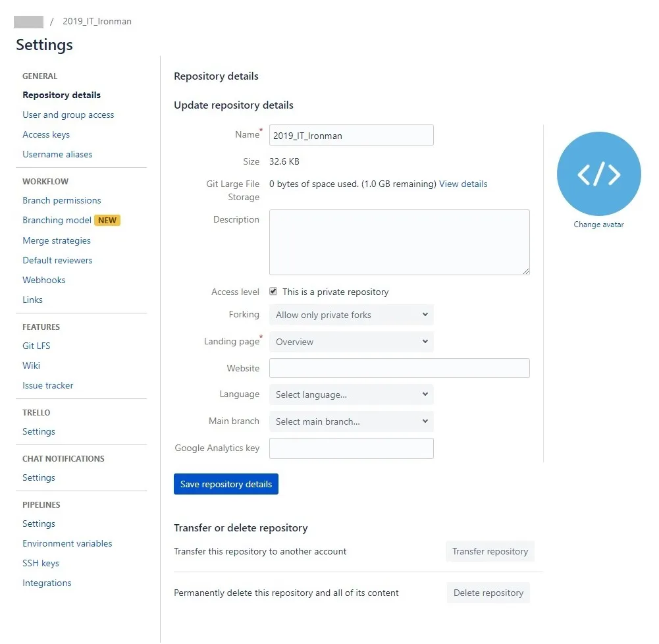This screenshot has width=659, height=644.
Task: Select Webhooks in the sidebar
Action: pyautogui.click(x=44, y=280)
